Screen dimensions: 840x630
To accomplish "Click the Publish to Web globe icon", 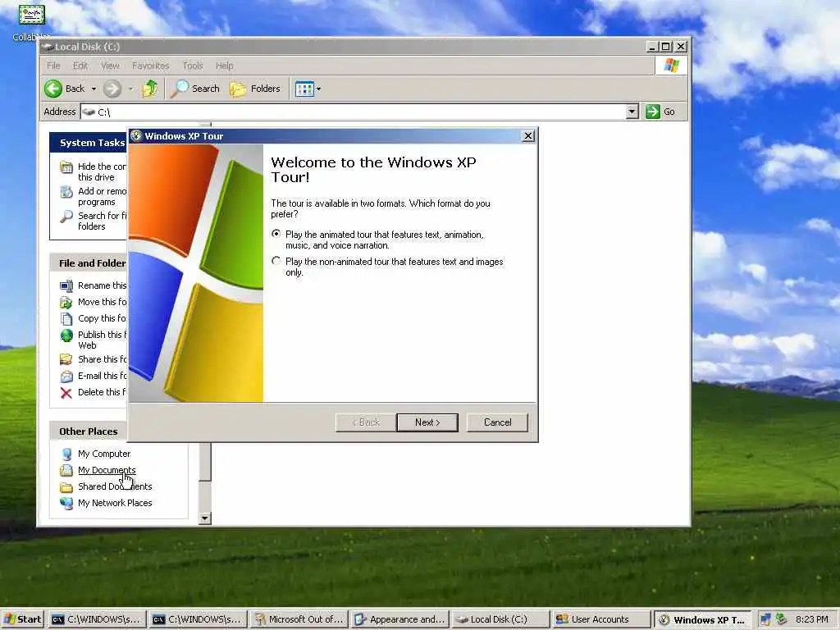I will (66, 336).
